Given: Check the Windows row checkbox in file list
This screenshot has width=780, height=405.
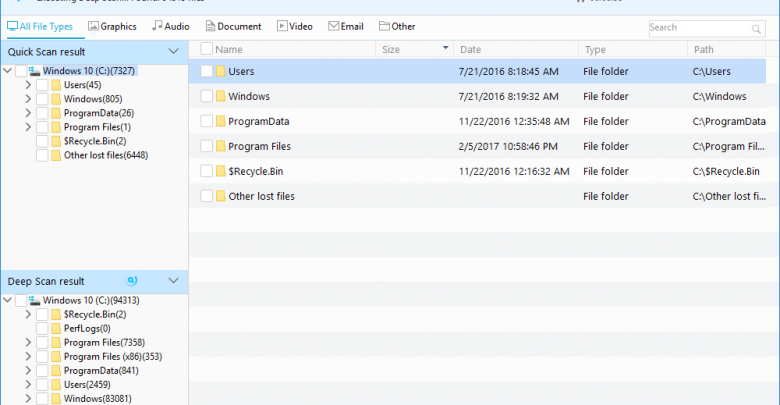Looking at the screenshot, I should 206,96.
